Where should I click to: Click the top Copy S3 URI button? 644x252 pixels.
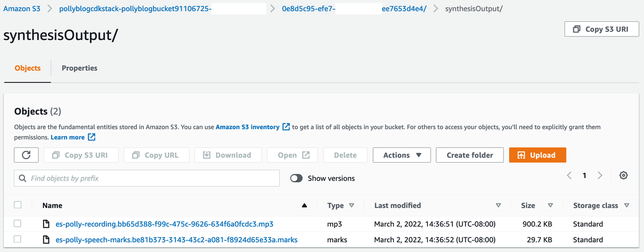click(x=602, y=29)
